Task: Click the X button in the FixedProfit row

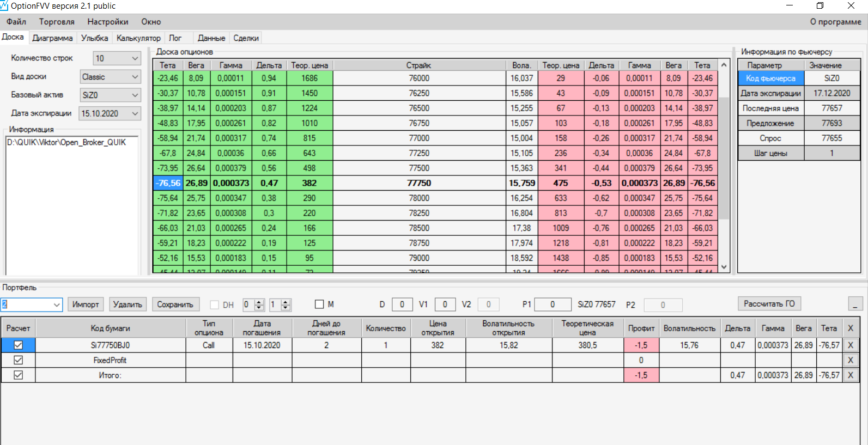Action: [x=850, y=360]
